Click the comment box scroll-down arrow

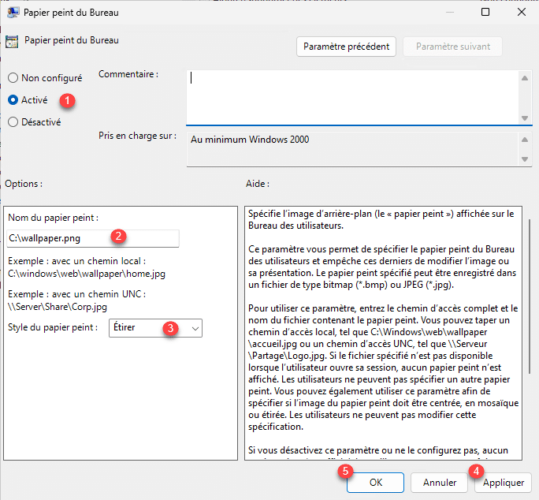[525, 118]
